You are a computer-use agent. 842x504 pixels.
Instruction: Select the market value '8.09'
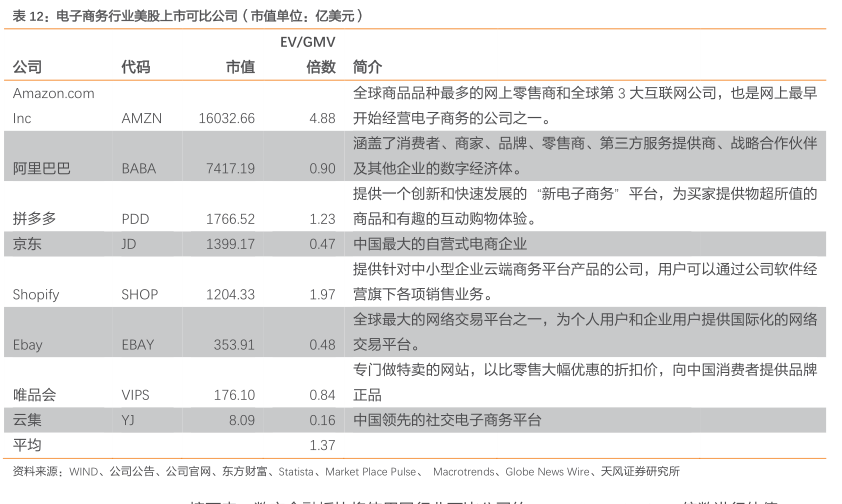pos(242,420)
